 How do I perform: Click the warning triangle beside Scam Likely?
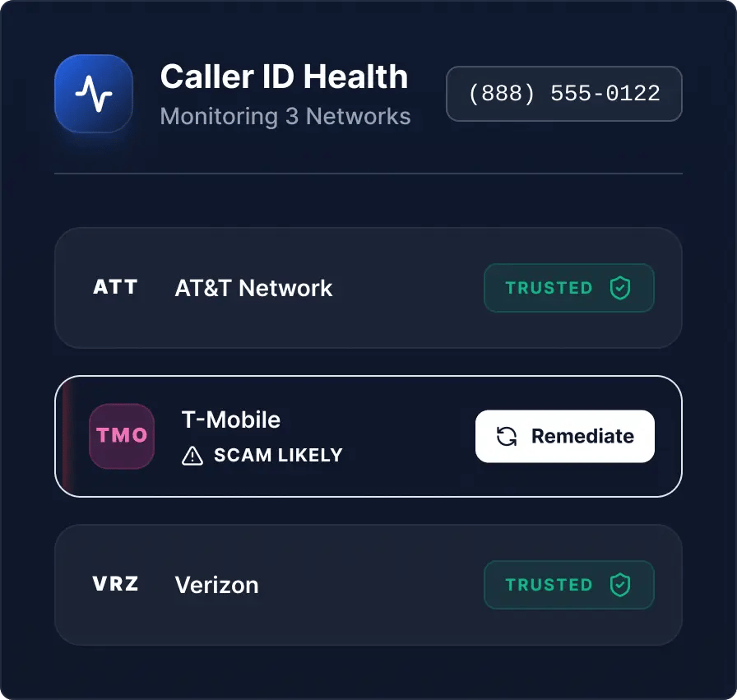[192, 456]
